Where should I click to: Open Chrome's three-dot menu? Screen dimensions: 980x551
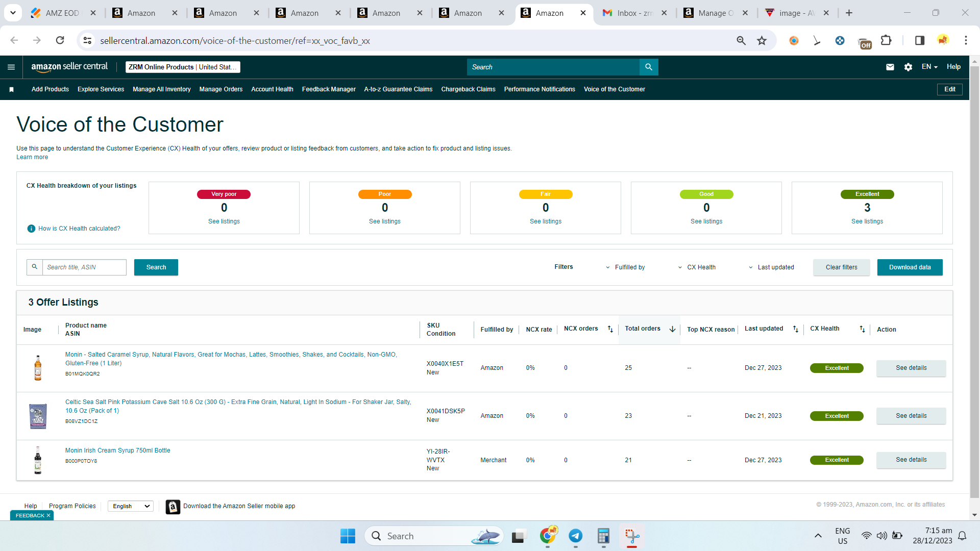(966, 40)
